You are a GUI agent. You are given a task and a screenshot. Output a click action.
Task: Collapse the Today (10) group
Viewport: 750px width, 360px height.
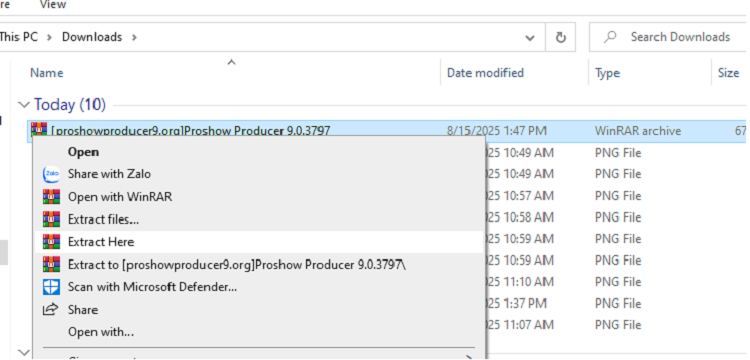pyautogui.click(x=24, y=105)
